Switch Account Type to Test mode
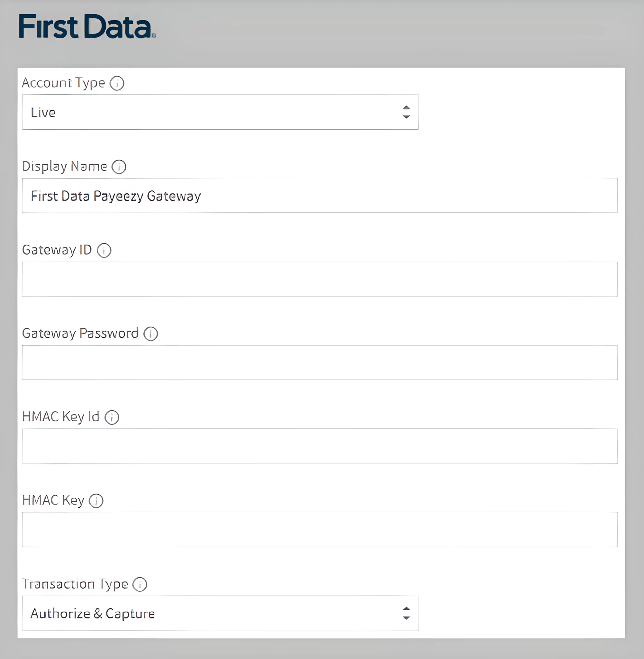Screen dimensions: 644x659 tap(222, 112)
